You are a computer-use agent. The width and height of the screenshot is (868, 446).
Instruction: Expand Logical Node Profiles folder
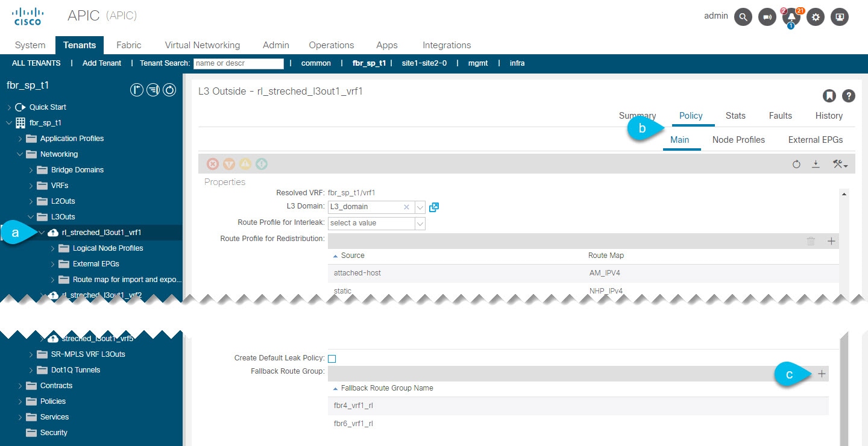point(52,248)
